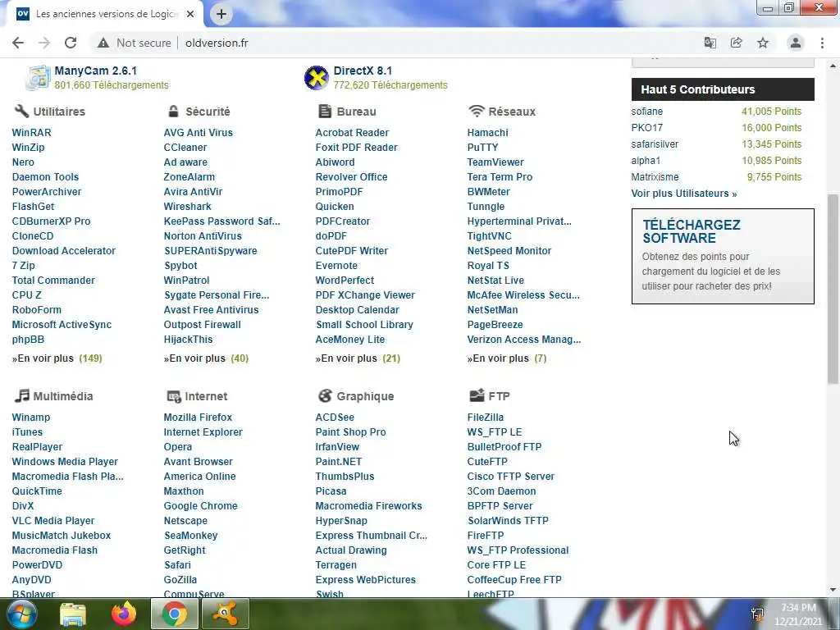Open the FileZilla link
The height and width of the screenshot is (630, 840).
click(x=486, y=418)
